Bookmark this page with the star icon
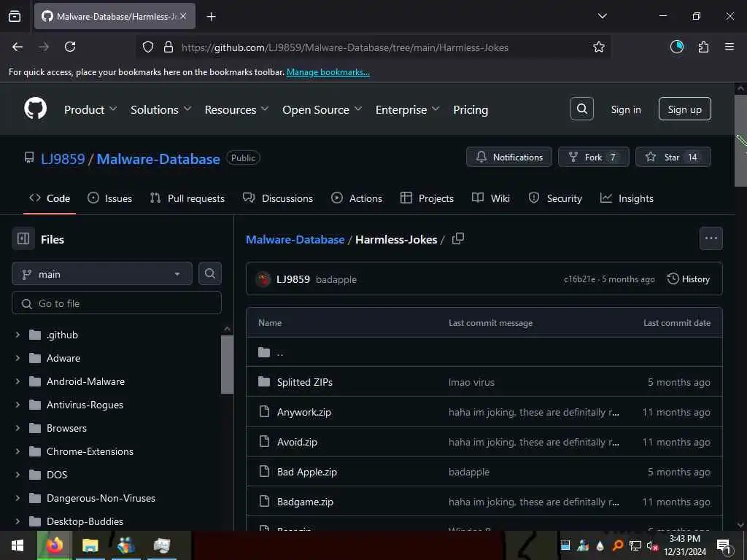This screenshot has height=560, width=747. (598, 47)
